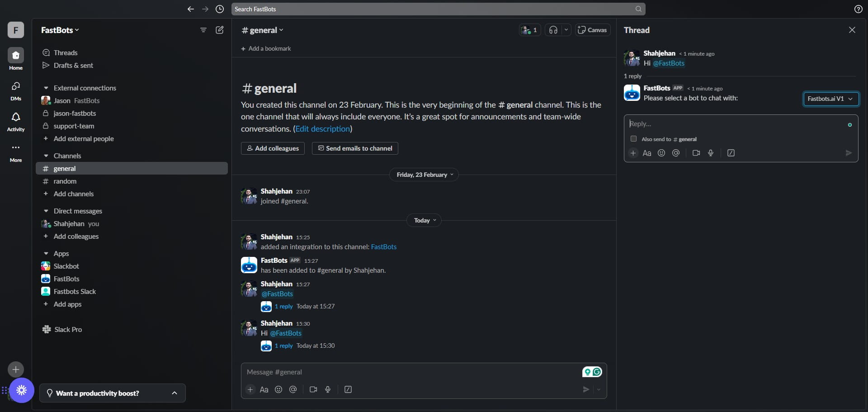Open Drafts & sent in the sidebar
Screen dimensions: 868x412
(x=132, y=66)
